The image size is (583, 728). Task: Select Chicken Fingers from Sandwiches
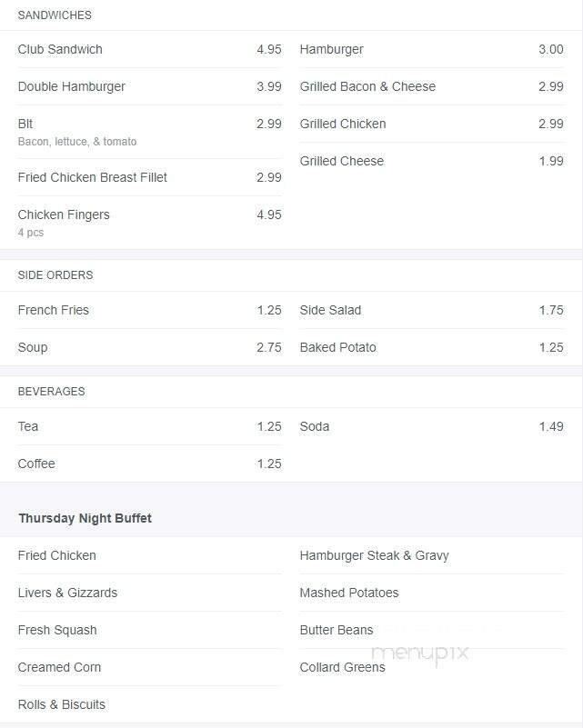[x=64, y=215]
